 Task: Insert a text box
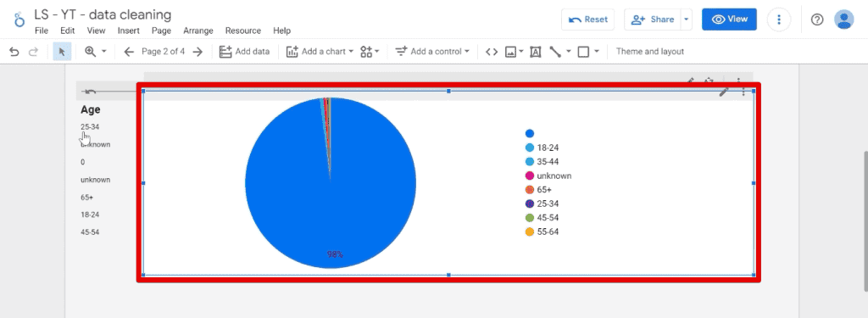536,52
